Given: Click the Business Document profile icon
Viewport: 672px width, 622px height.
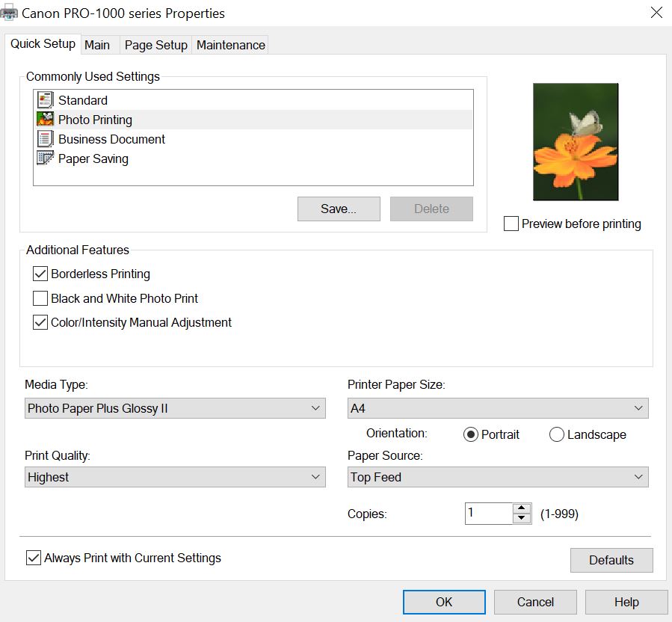Looking at the screenshot, I should 45,139.
